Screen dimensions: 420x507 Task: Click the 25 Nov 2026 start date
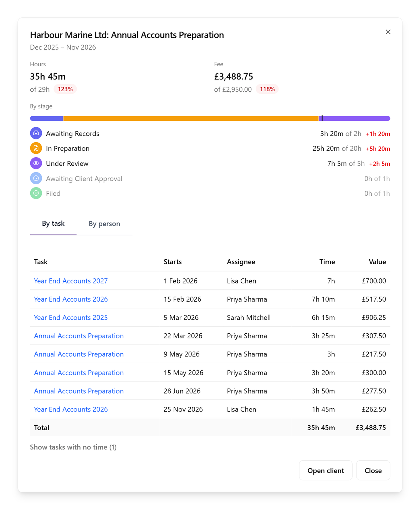183,409
